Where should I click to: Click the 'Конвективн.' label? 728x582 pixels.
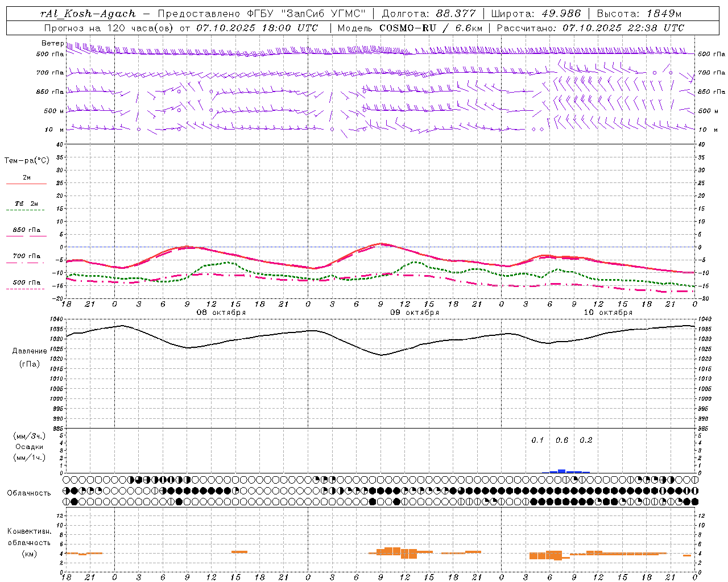click(x=29, y=531)
